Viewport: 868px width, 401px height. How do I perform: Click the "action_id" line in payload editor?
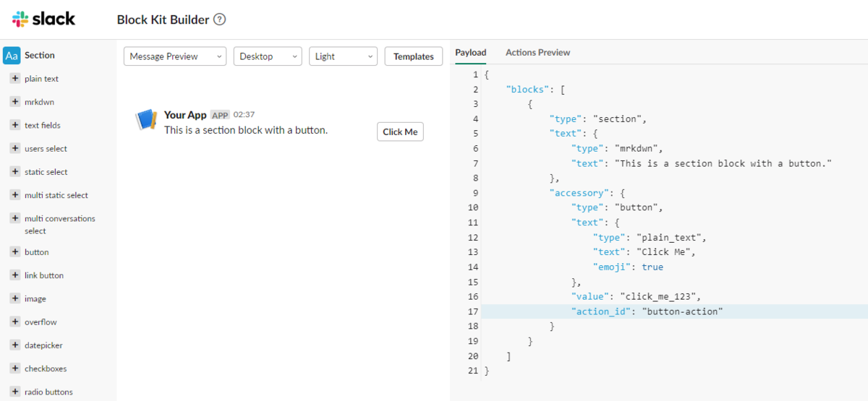pos(674,311)
